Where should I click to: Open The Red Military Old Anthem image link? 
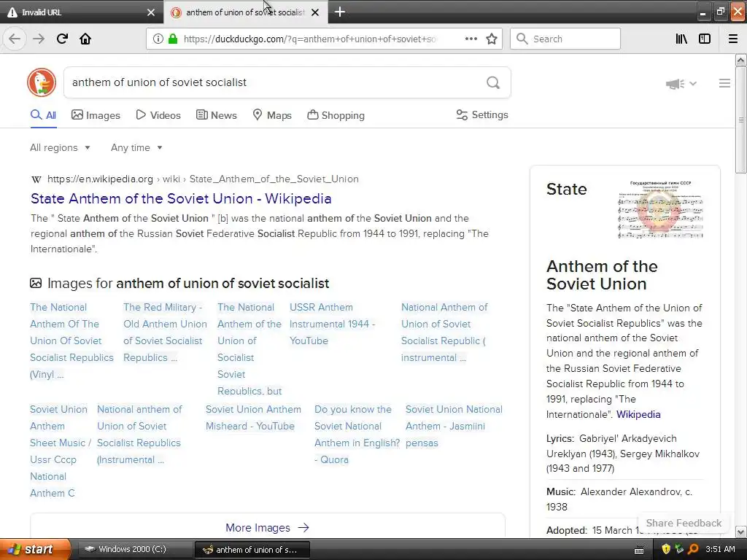pos(165,332)
